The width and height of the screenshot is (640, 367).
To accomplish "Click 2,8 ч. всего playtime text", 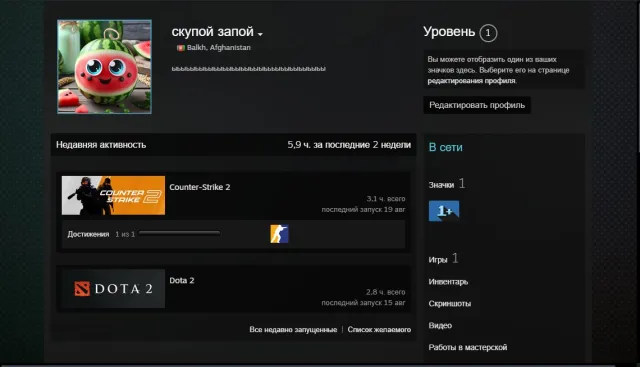I will 386,292.
